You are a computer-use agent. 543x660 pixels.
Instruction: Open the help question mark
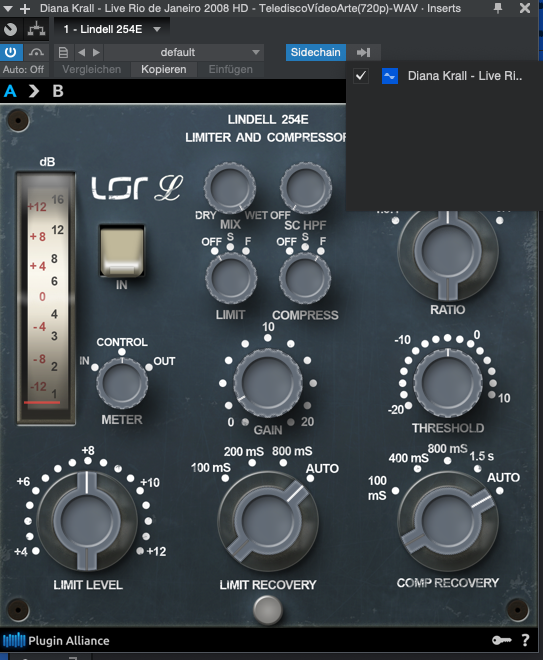525,641
